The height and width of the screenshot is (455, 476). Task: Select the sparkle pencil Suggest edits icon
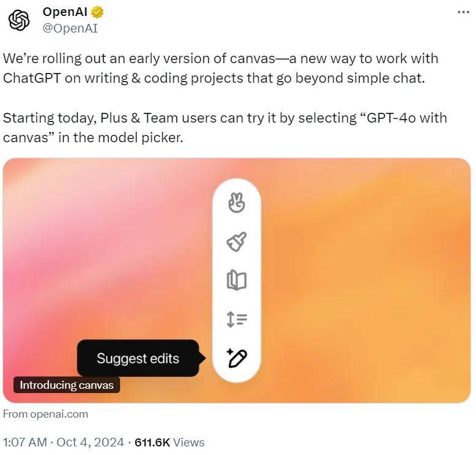point(237,358)
